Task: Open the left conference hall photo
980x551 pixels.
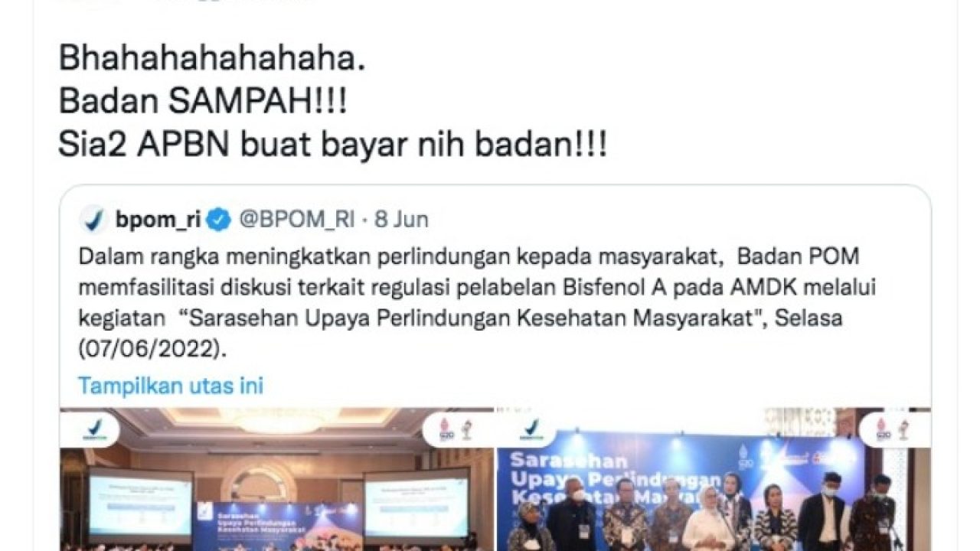Action: (x=276, y=479)
